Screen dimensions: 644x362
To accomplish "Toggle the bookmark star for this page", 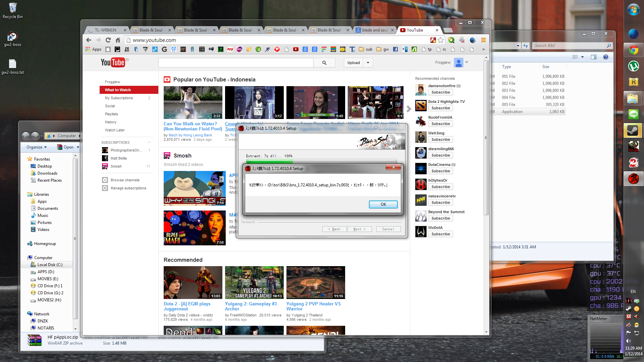I will point(441,40).
